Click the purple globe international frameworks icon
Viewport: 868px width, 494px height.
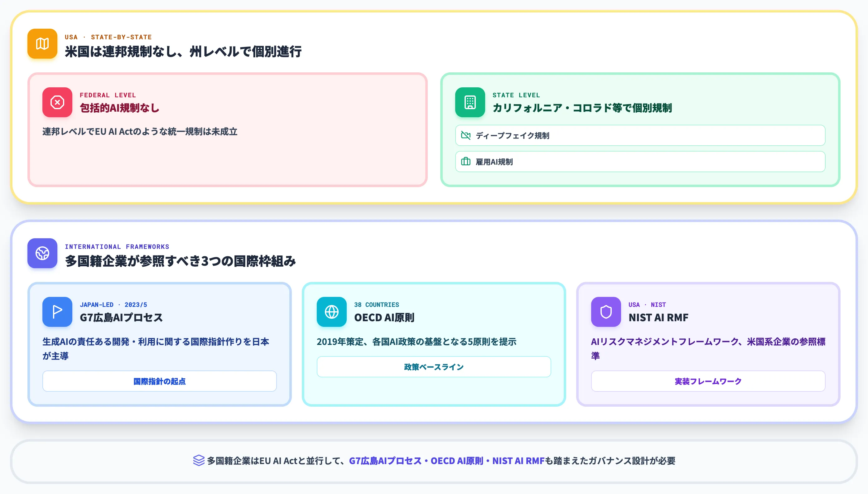pyautogui.click(x=42, y=253)
